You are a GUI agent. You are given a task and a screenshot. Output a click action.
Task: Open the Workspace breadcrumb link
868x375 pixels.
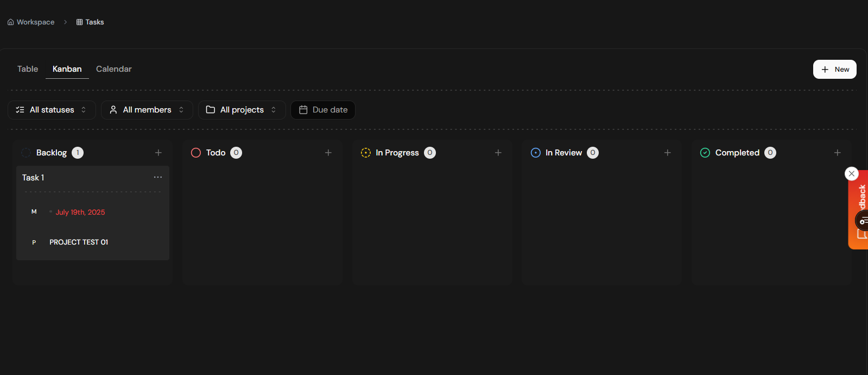click(31, 22)
